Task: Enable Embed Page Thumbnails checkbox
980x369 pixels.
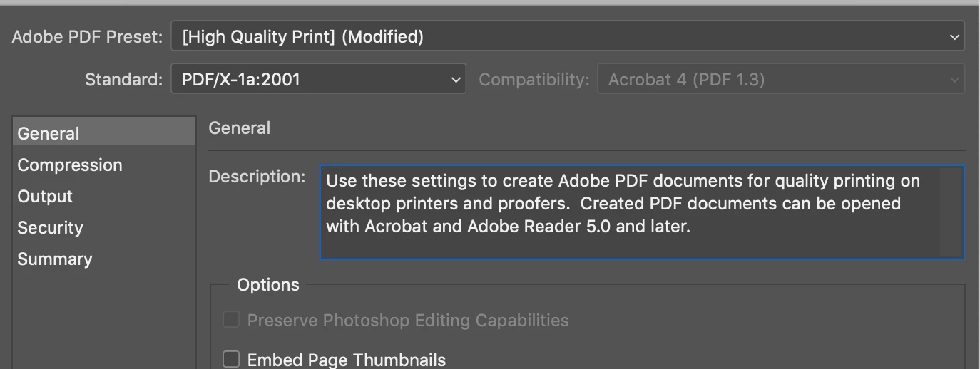Action: 231,359
